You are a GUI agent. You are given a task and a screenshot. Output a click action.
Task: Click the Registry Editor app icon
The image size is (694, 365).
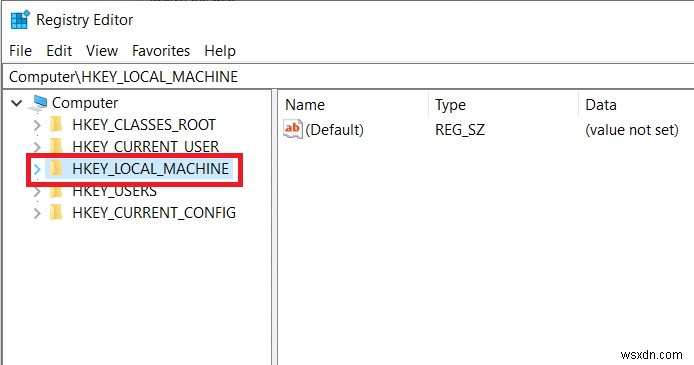tap(20, 20)
